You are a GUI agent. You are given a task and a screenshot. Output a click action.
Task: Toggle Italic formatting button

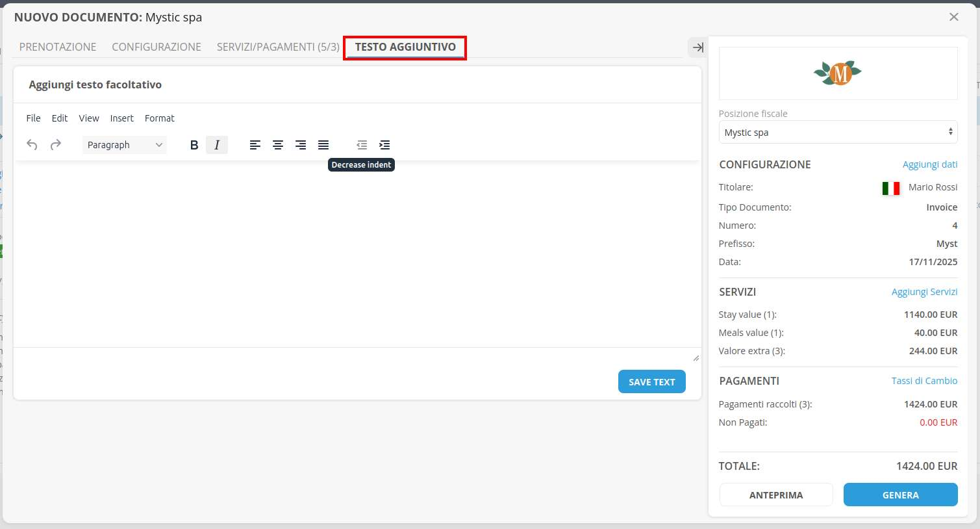point(217,145)
